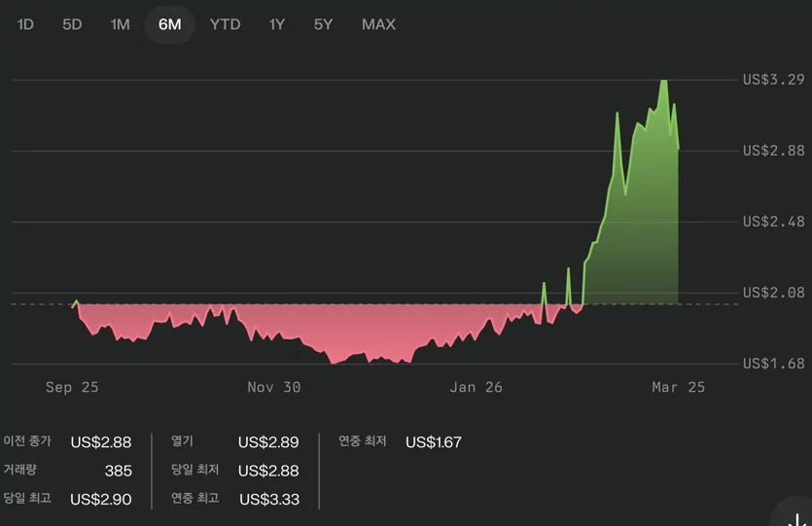Click the Jan 26 axis date
The height and width of the screenshot is (526, 812).
[476, 387]
